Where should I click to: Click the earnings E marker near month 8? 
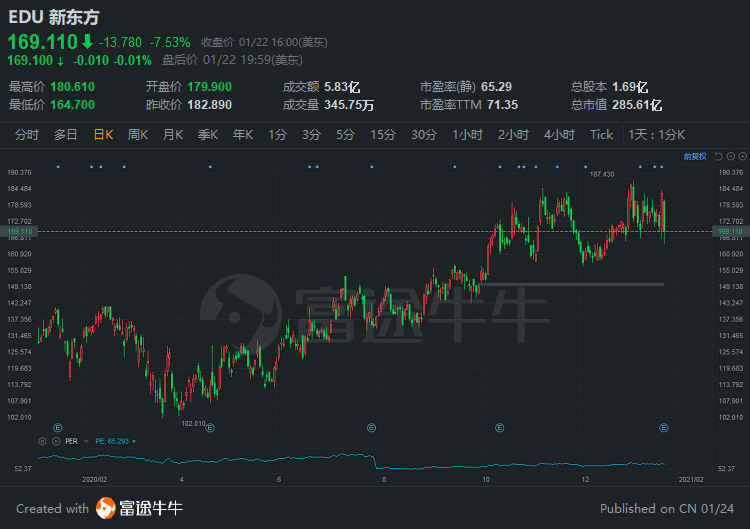pyautogui.click(x=371, y=428)
